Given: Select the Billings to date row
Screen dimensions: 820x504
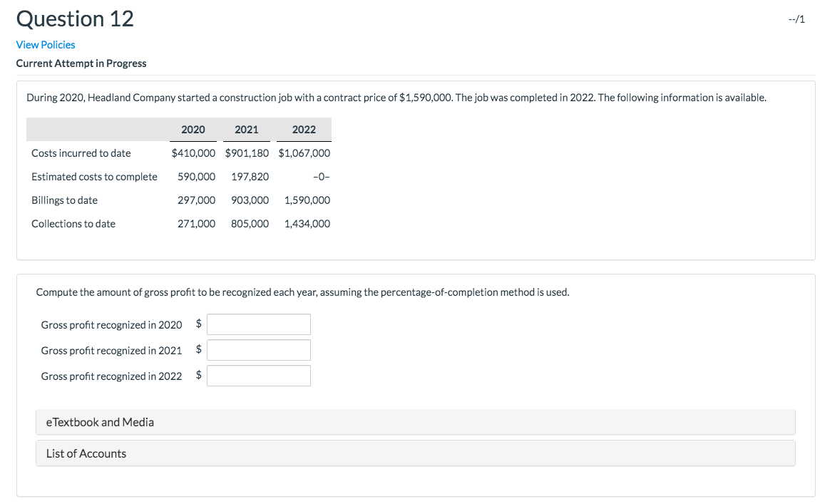Looking at the screenshot, I should click(x=64, y=200).
